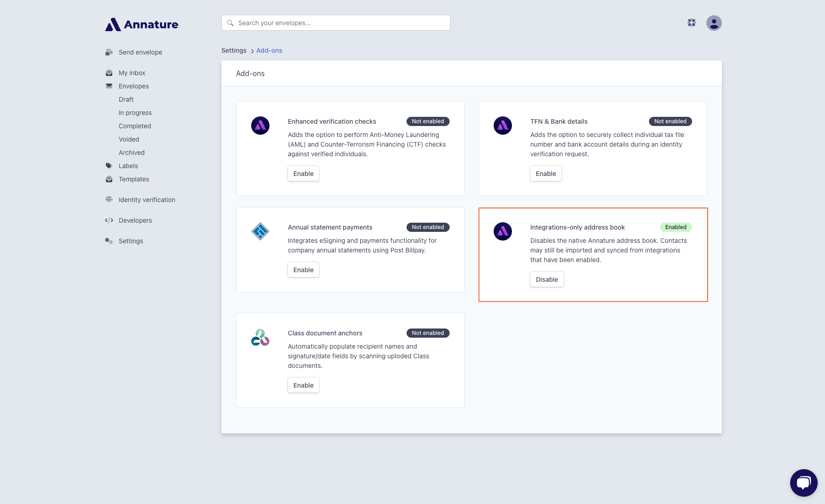
Task: Click the Annual statement payments Billpay logo
Action: point(260,231)
